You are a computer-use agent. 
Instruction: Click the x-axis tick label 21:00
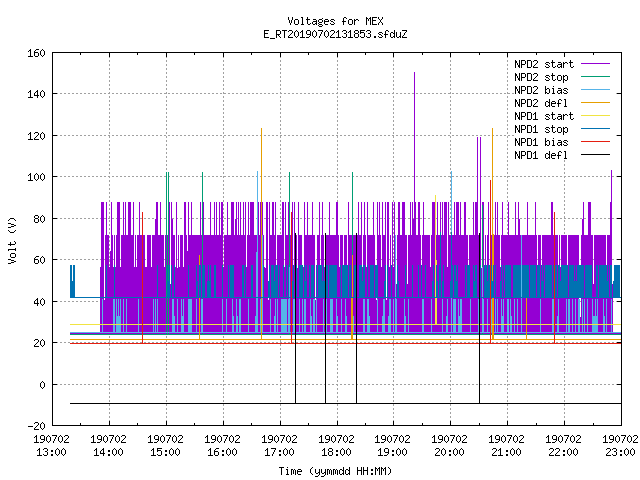(506, 452)
